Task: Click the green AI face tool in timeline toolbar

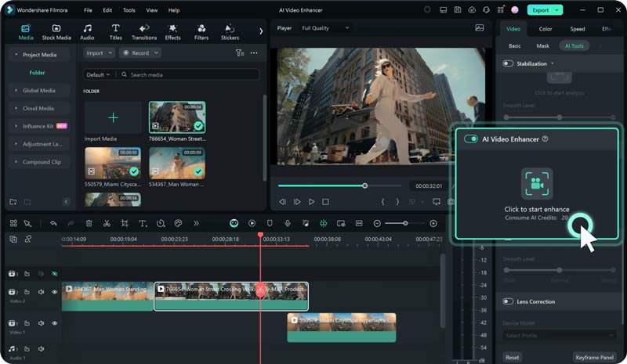Action: click(x=234, y=223)
